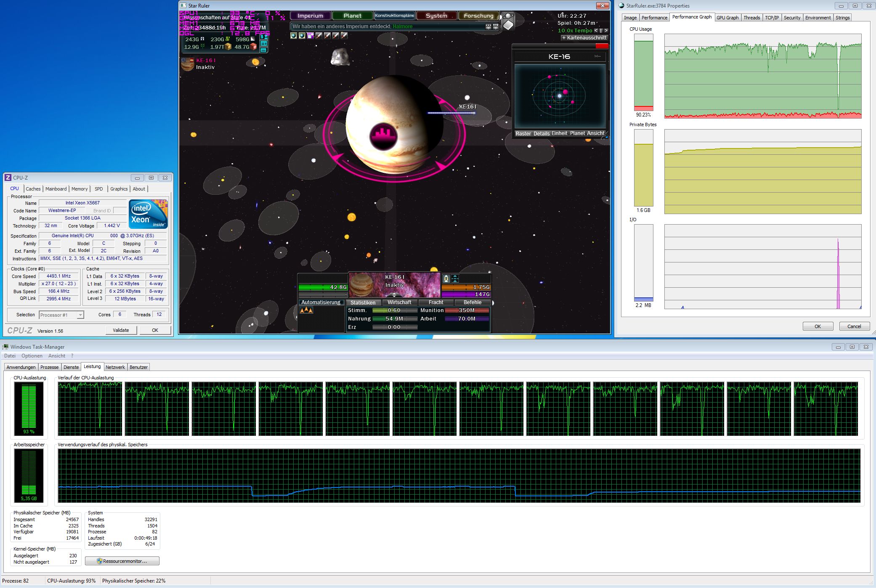This screenshot has height=588, width=876.
Task: Click the ringed planet view icon
Action: coord(508,16)
